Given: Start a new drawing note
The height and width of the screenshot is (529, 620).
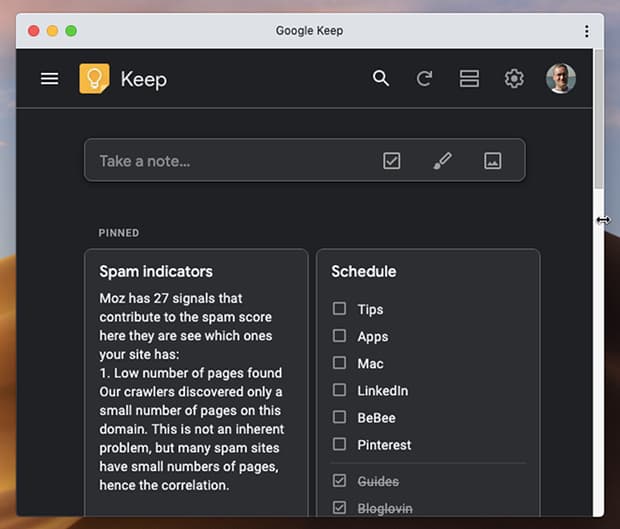Looking at the screenshot, I should click(x=442, y=161).
